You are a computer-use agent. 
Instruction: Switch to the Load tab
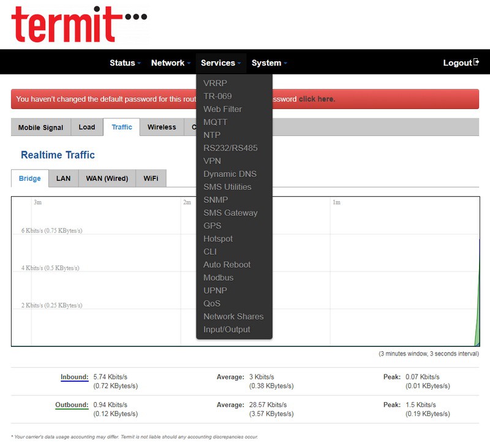87,127
